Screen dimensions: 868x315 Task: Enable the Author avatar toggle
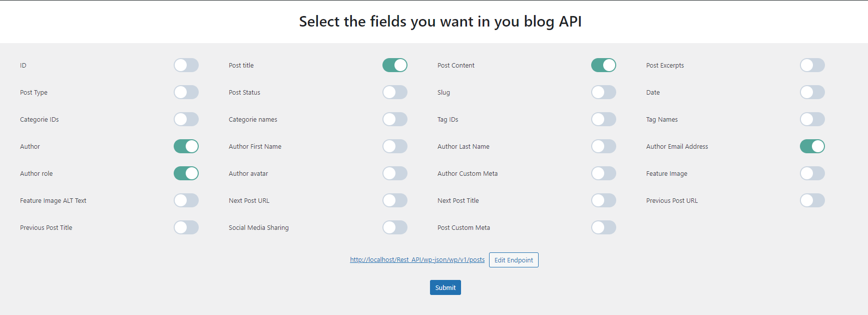395,173
